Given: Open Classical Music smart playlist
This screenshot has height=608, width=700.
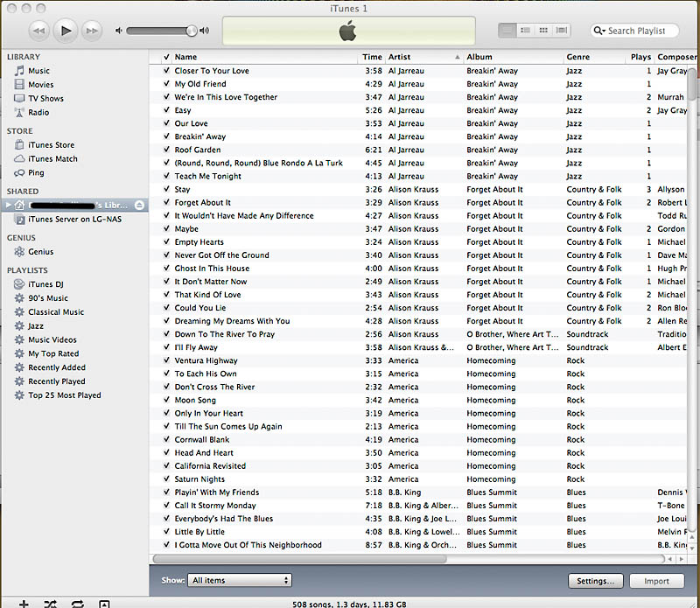Looking at the screenshot, I should (x=56, y=311).
